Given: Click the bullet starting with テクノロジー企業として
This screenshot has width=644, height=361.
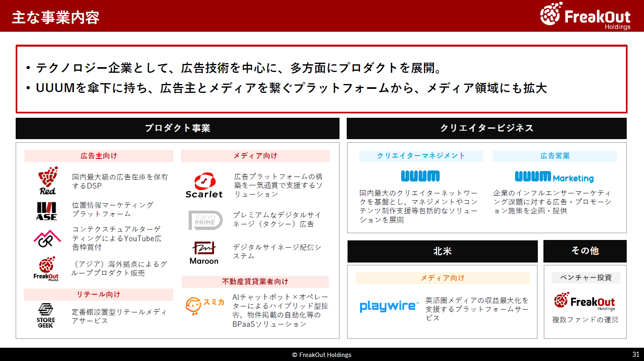Looking at the screenshot, I should pyautogui.click(x=239, y=68).
